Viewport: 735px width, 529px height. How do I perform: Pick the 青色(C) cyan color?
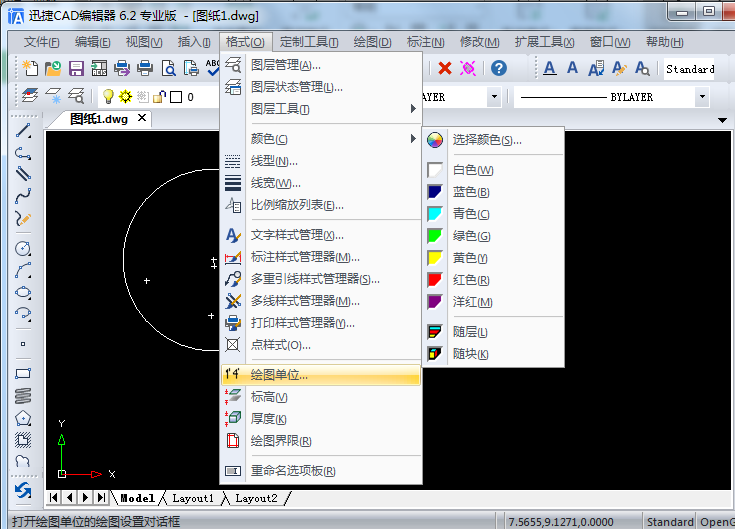494,214
